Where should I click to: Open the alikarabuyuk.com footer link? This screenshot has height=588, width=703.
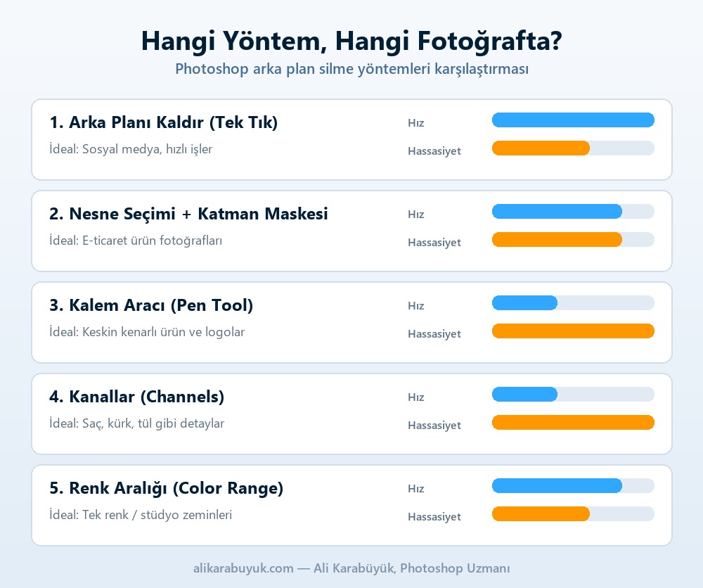[243, 568]
